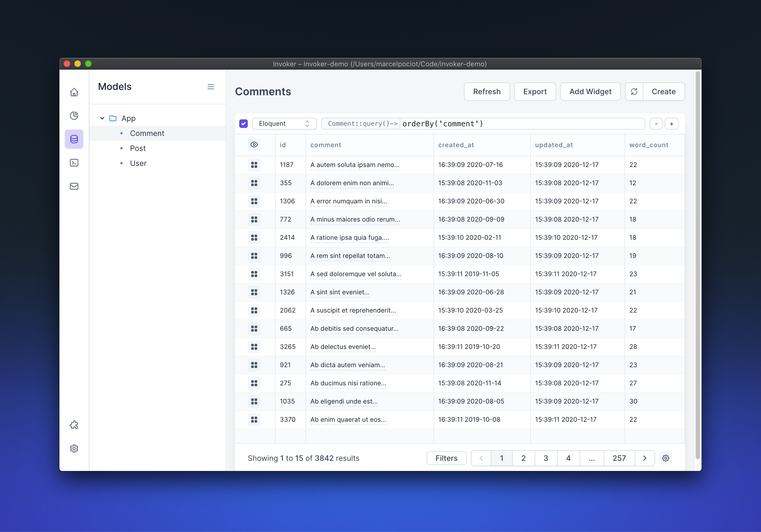The image size is (761, 532).
Task: Open row actions for id 2414
Action: (x=254, y=238)
